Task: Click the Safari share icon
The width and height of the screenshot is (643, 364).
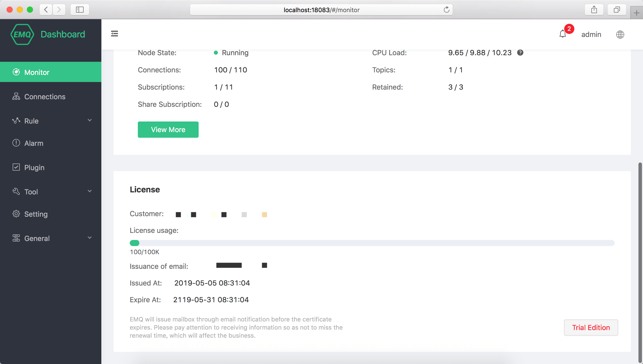Action: coord(594,10)
